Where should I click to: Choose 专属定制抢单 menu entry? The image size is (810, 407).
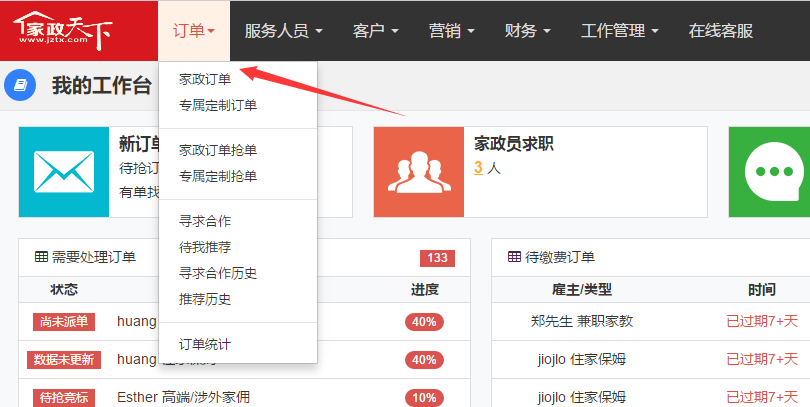tap(218, 176)
